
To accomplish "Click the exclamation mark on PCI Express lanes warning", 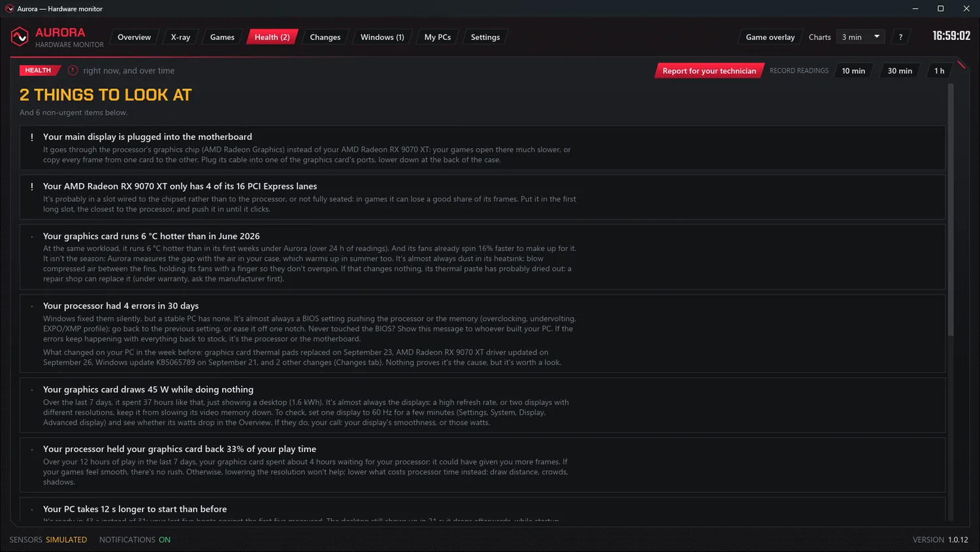I will click(31, 187).
